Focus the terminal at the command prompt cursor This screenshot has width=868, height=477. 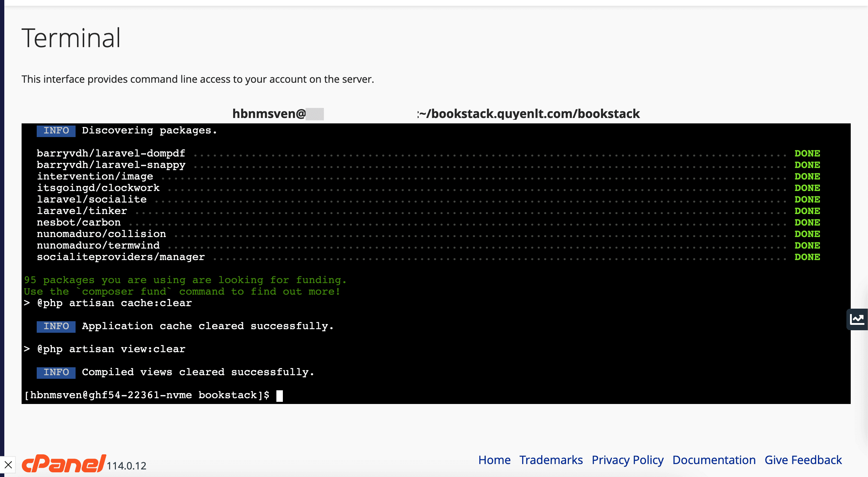pyautogui.click(x=280, y=395)
